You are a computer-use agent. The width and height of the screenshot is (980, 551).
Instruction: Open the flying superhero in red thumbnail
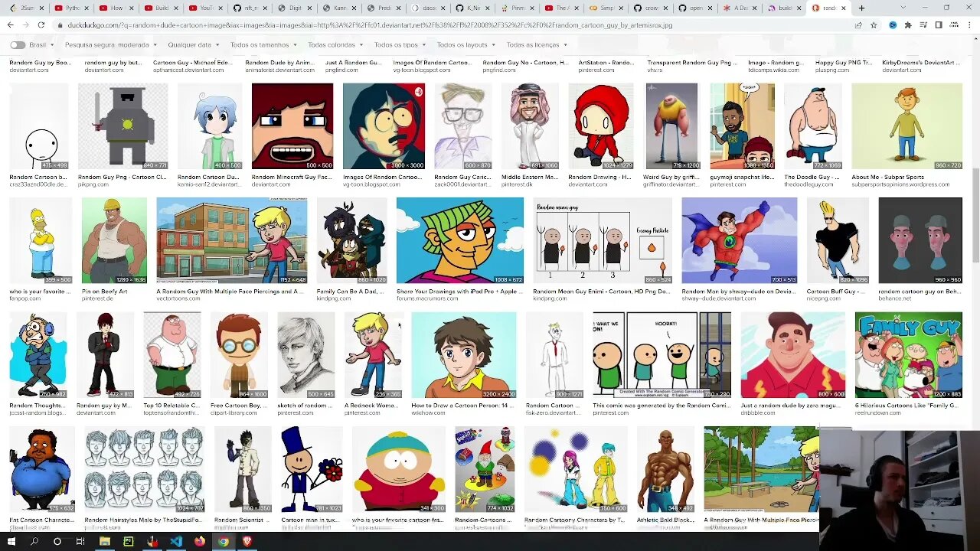[739, 240]
